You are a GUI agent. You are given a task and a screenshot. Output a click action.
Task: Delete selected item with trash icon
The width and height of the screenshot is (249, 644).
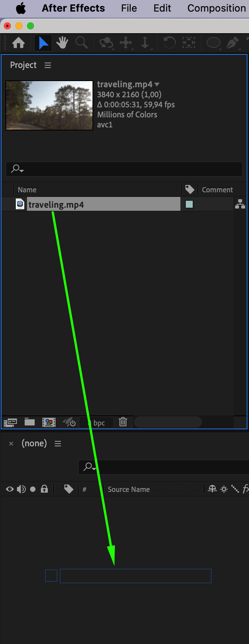pos(123,422)
